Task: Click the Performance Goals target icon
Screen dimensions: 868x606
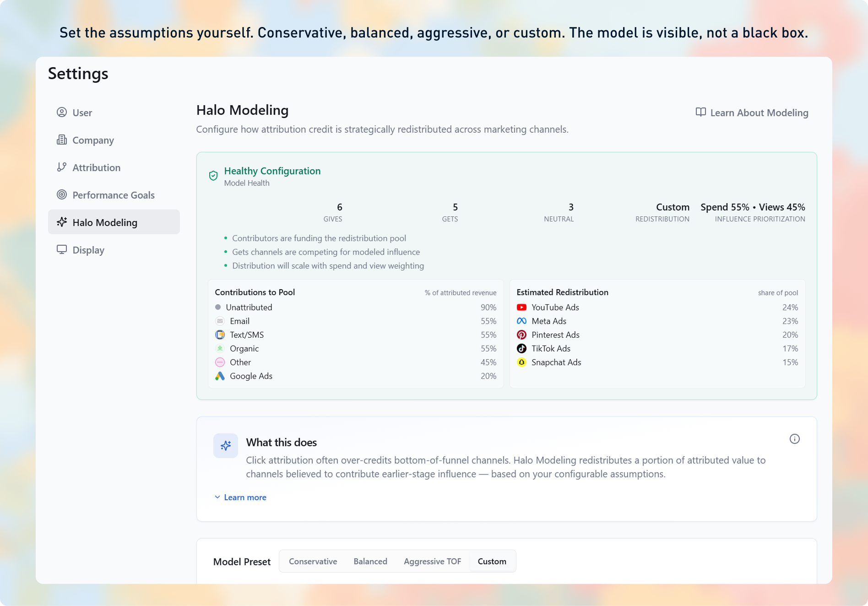Action: 62,195
